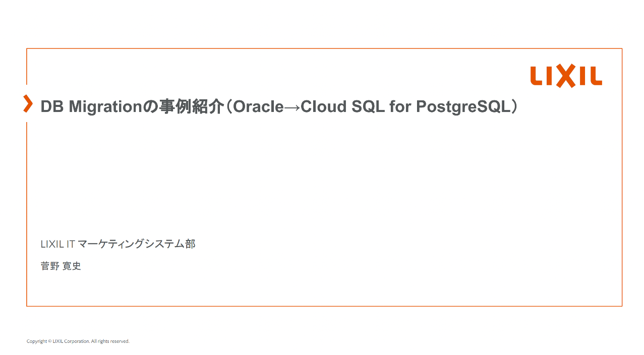Click the copyright © symbol in footer

pyautogui.click(x=50, y=341)
